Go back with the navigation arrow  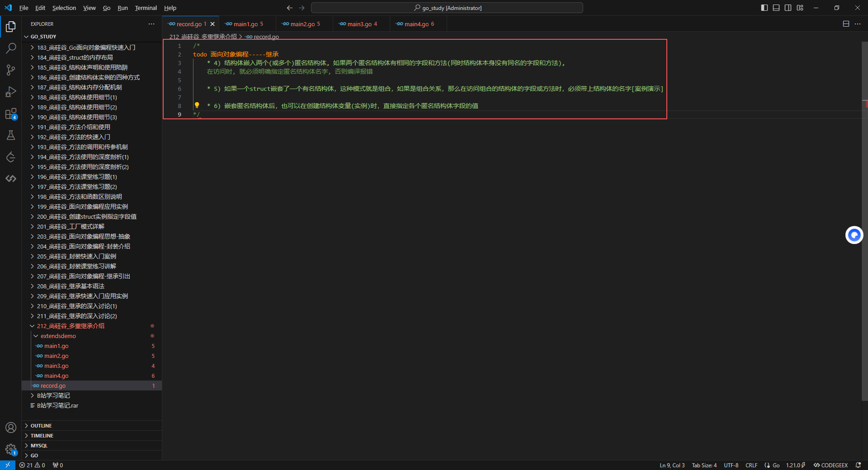click(290, 8)
